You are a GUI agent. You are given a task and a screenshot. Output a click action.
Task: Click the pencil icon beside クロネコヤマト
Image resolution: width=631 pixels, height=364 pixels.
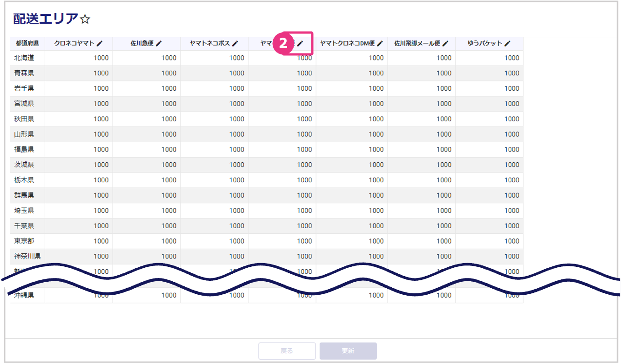(x=100, y=43)
